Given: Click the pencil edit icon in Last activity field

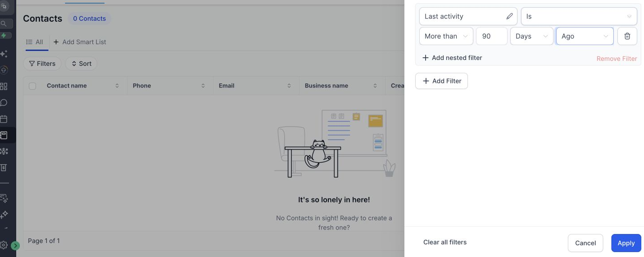Looking at the screenshot, I should [x=509, y=16].
